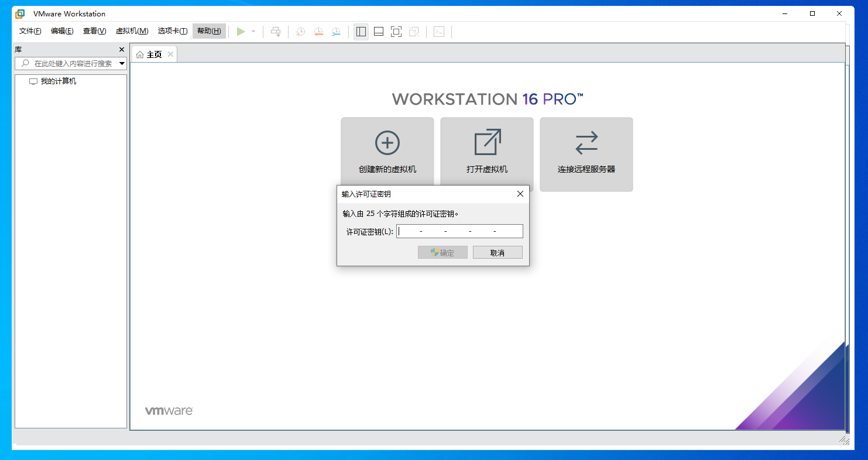Click the license key input field
This screenshot has height=460, width=868.
pyautogui.click(x=459, y=231)
